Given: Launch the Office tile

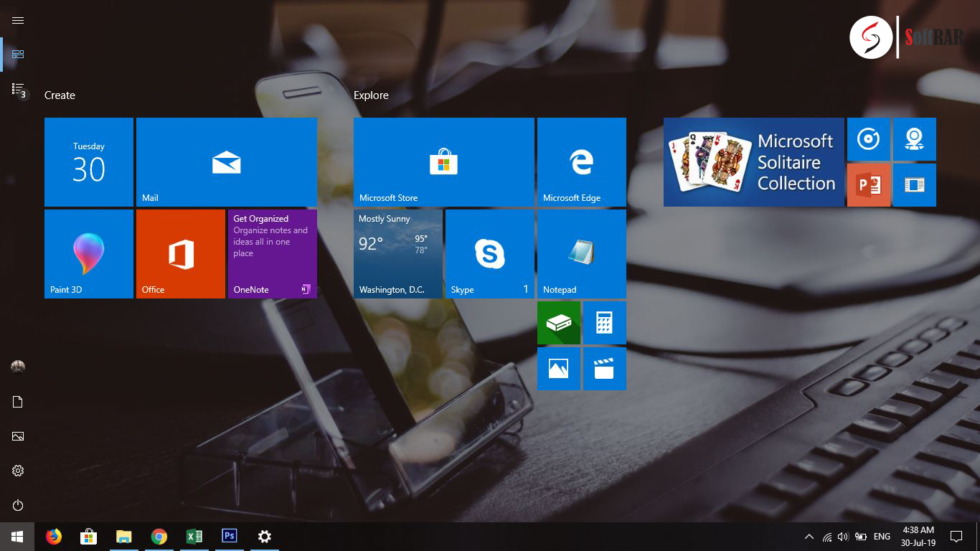Looking at the screenshot, I should [181, 254].
